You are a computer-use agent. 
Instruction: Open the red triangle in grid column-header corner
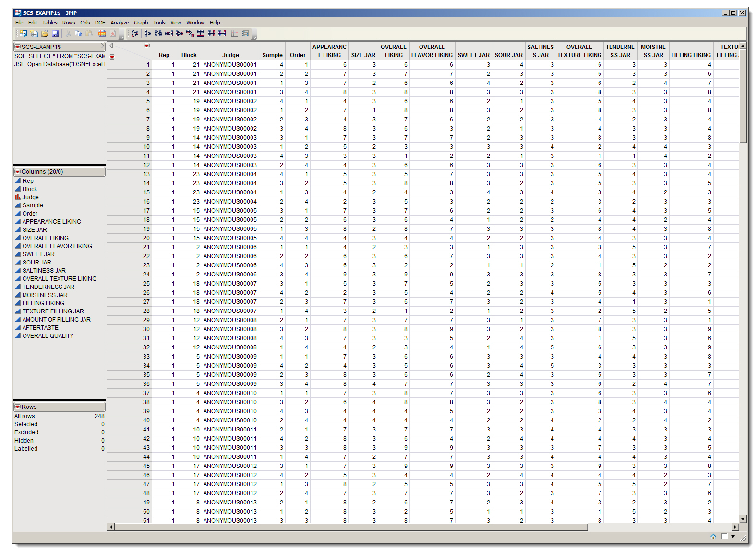147,46
